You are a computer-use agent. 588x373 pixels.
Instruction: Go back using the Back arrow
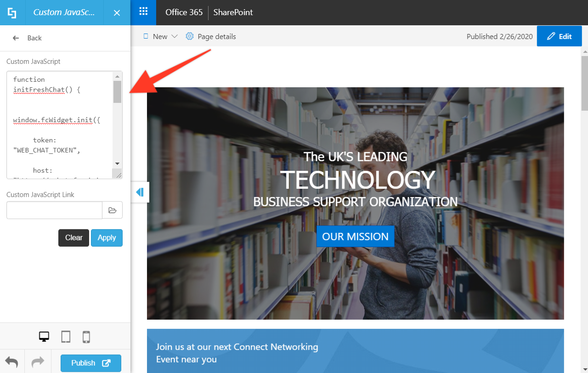click(x=16, y=38)
